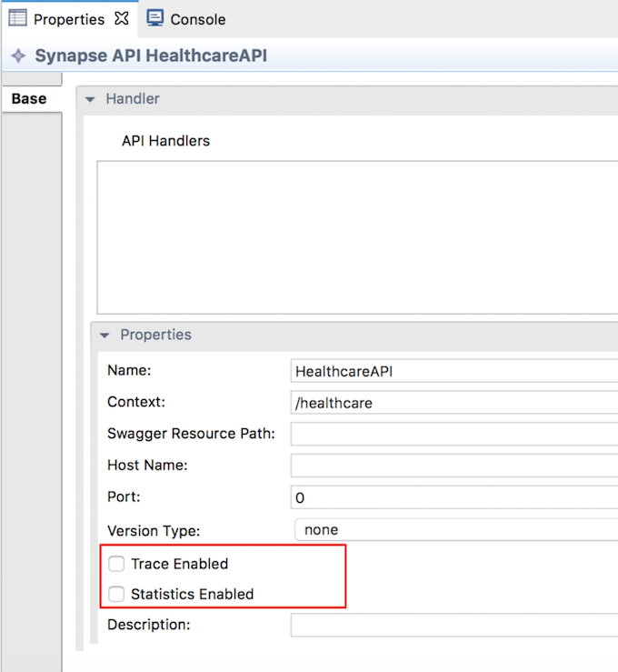This screenshot has width=618, height=672.
Task: Click the Host Name input field
Action: click(x=454, y=466)
